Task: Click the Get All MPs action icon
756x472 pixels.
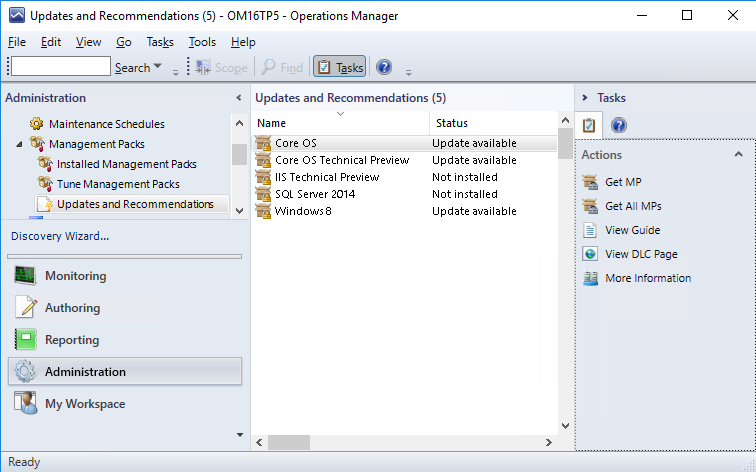Action: click(590, 206)
